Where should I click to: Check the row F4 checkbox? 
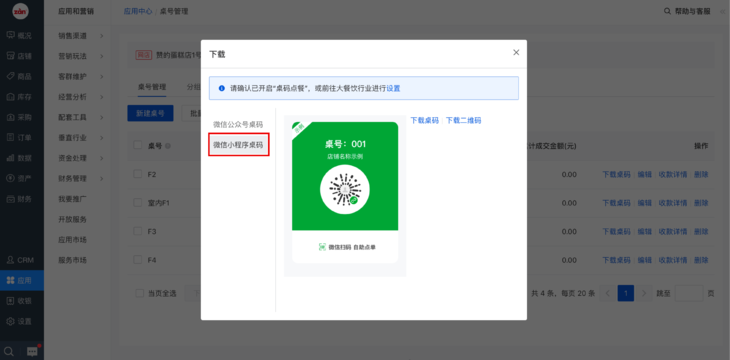(138, 259)
